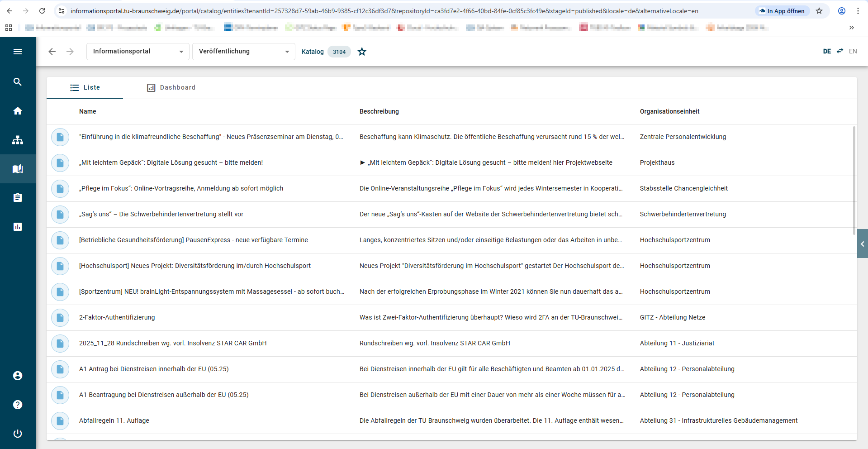868x449 pixels.
Task: Click the power logout icon
Action: (18, 434)
